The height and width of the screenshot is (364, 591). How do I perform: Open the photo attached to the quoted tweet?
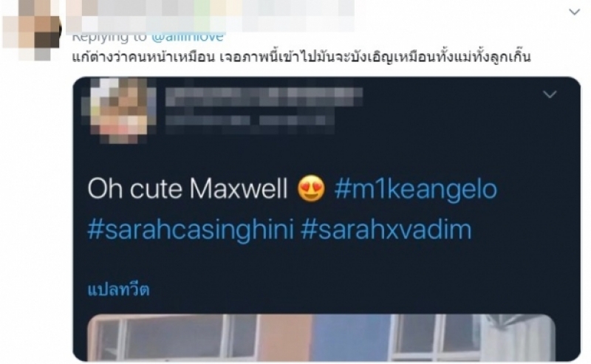tap(321, 338)
